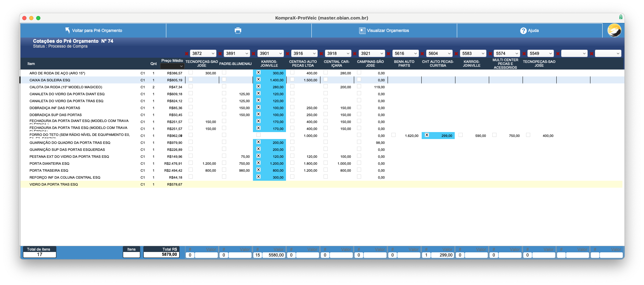Check BENN AUTO PARTS box in FORRO DO TETO row
The image size is (644, 285).
tap(393, 135)
